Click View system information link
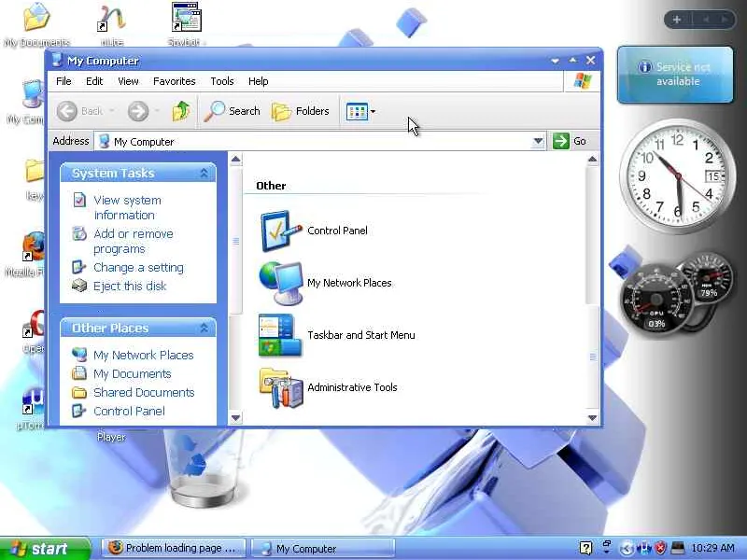 pyautogui.click(x=127, y=207)
